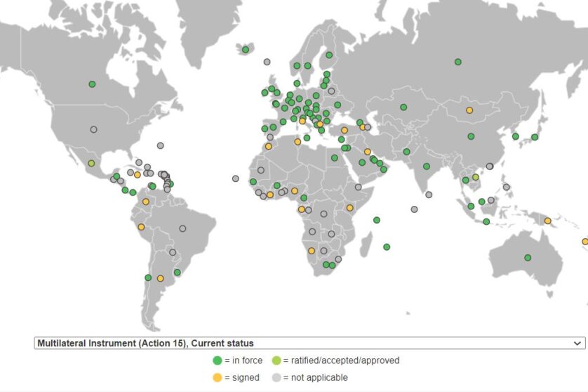
Task: Click the green Saudi Arabia marker
Action: click(362, 162)
